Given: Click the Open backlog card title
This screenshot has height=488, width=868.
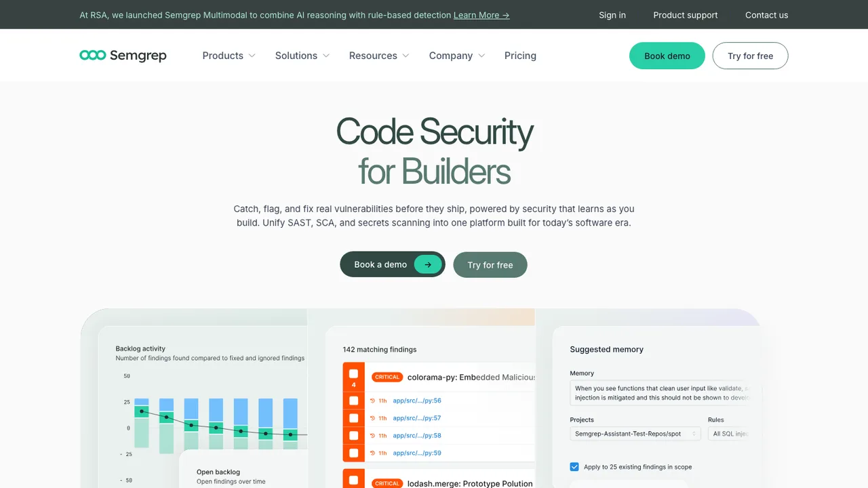Looking at the screenshot, I should [x=218, y=472].
